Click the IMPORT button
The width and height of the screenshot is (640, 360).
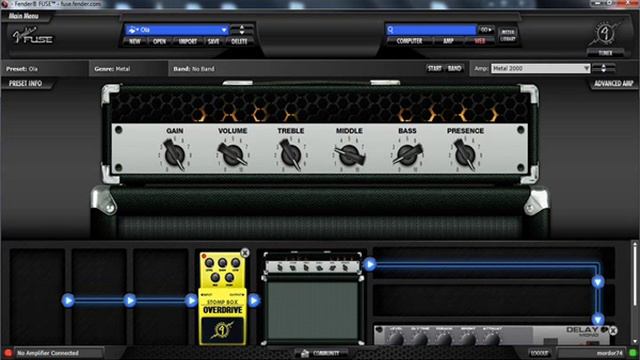(188, 41)
